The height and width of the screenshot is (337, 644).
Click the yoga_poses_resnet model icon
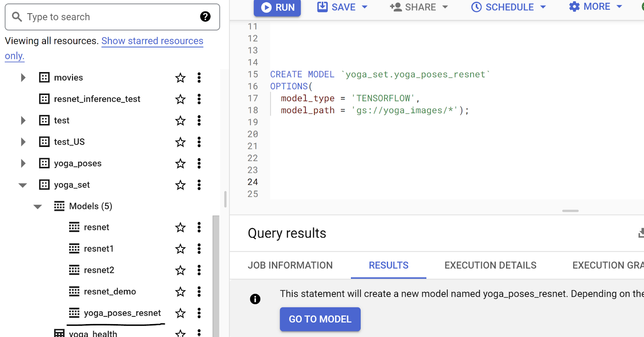(74, 313)
